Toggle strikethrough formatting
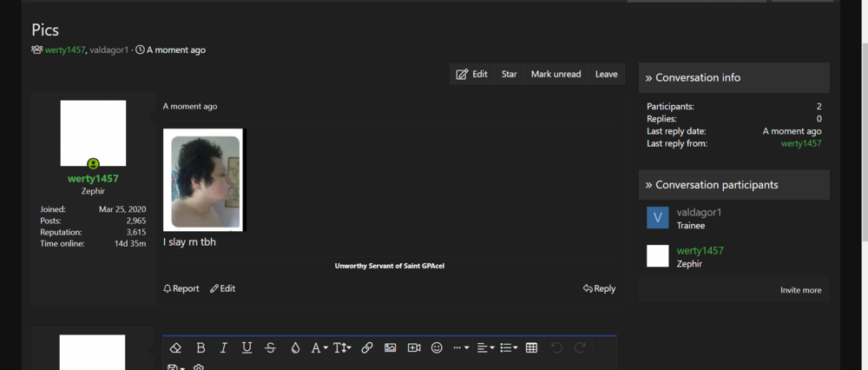Image resolution: width=868 pixels, height=370 pixels. (x=270, y=347)
